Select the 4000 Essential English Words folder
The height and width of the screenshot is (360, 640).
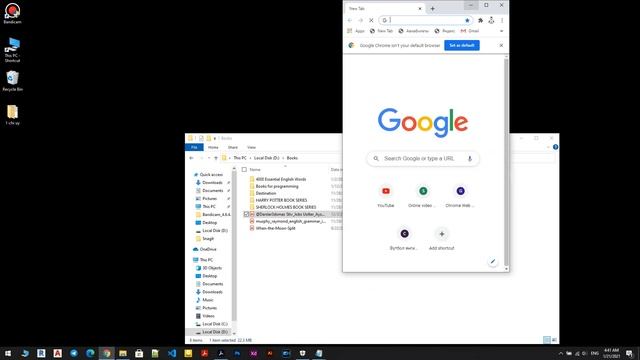tap(281, 179)
